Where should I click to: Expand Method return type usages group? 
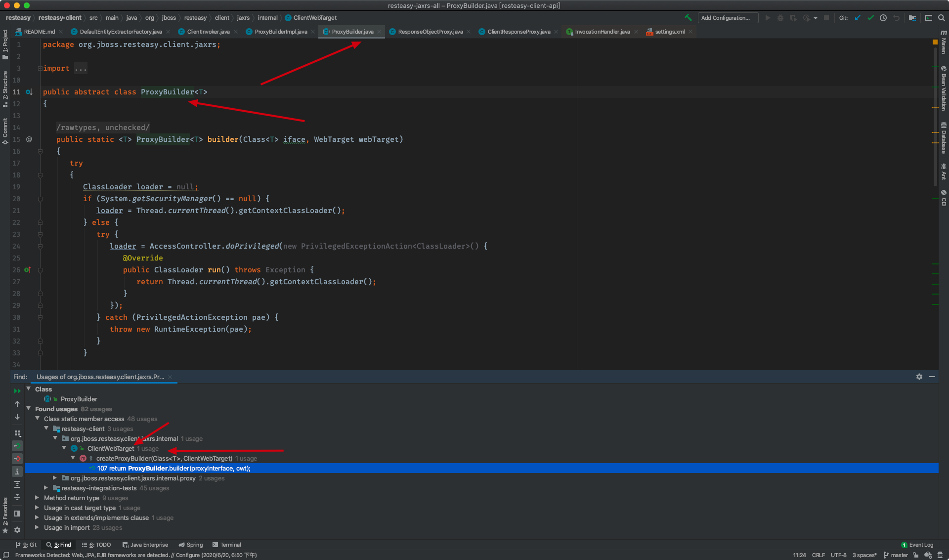point(37,498)
